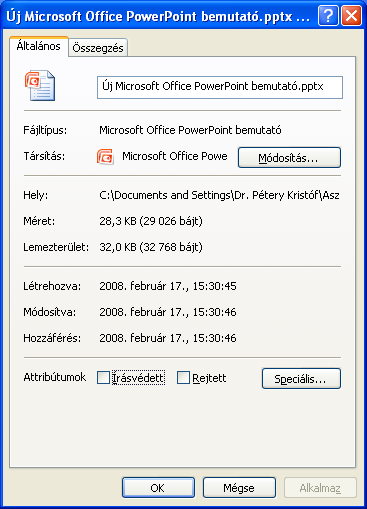This screenshot has width=367, height=509.
Task: Switch to the Összegzés tab
Action: (x=98, y=48)
